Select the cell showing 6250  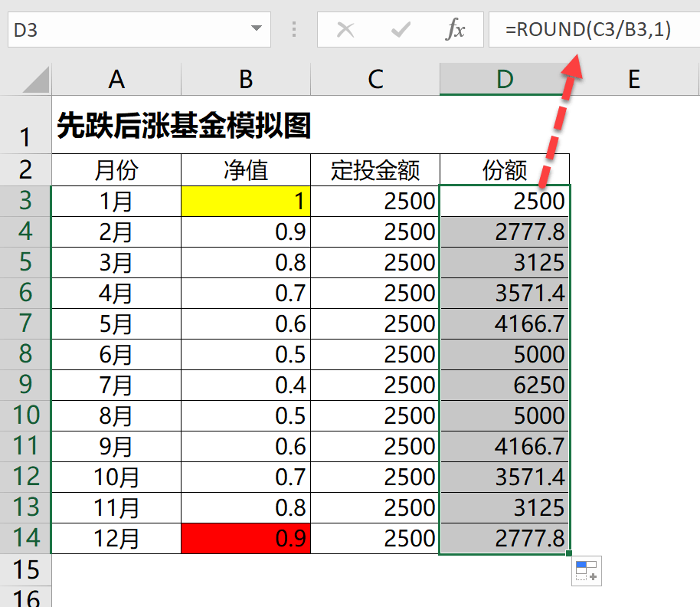point(505,385)
